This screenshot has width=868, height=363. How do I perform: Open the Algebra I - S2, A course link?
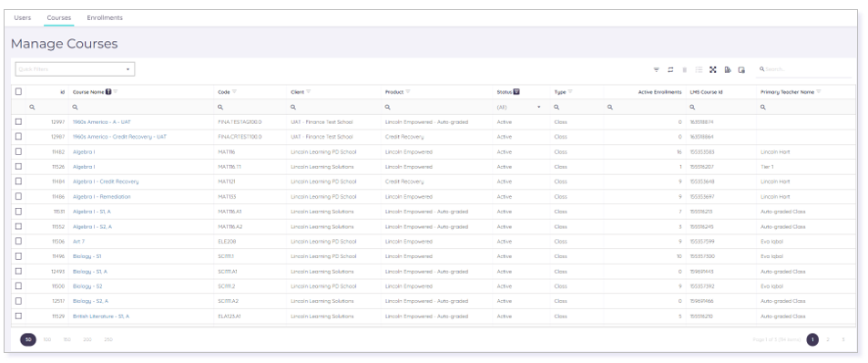tap(92, 227)
